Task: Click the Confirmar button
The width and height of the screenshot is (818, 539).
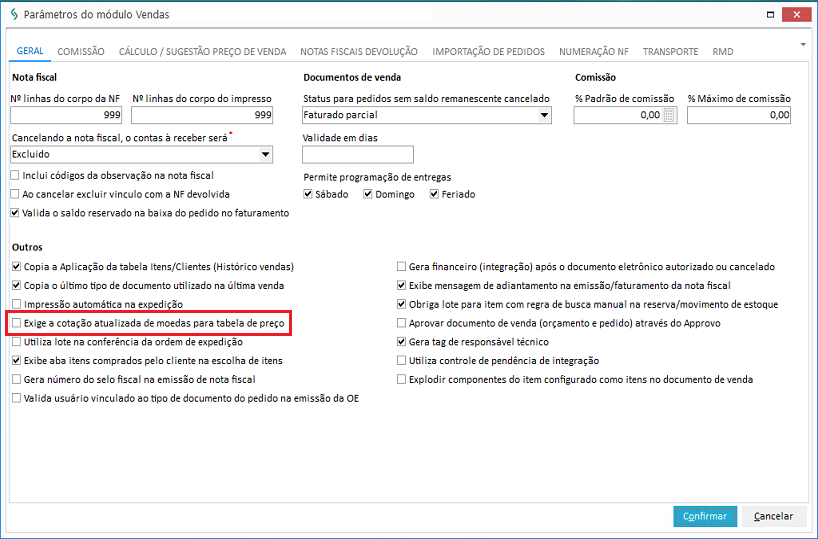Action: [705, 516]
